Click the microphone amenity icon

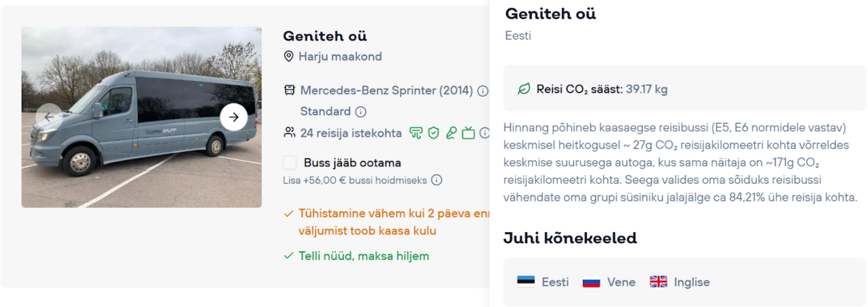451,133
